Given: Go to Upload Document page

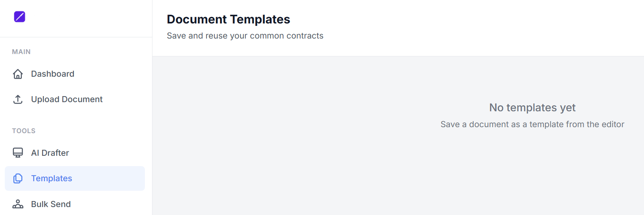Looking at the screenshot, I should (x=67, y=99).
